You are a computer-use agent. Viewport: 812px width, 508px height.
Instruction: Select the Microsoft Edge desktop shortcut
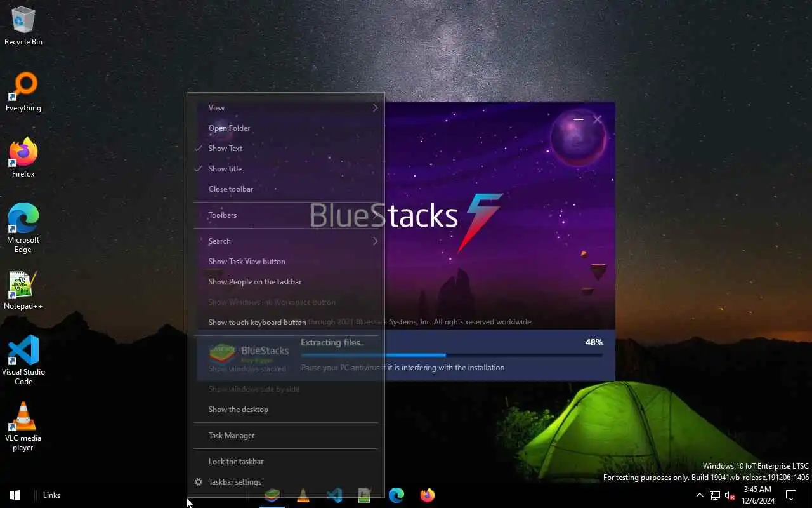(23, 229)
